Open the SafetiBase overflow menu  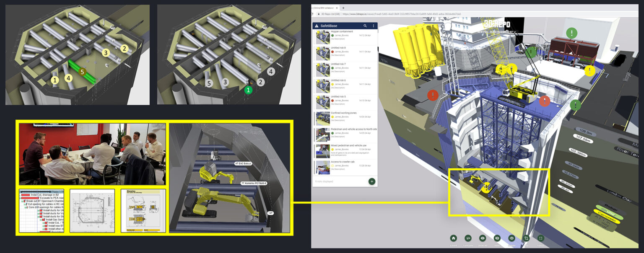coord(374,26)
